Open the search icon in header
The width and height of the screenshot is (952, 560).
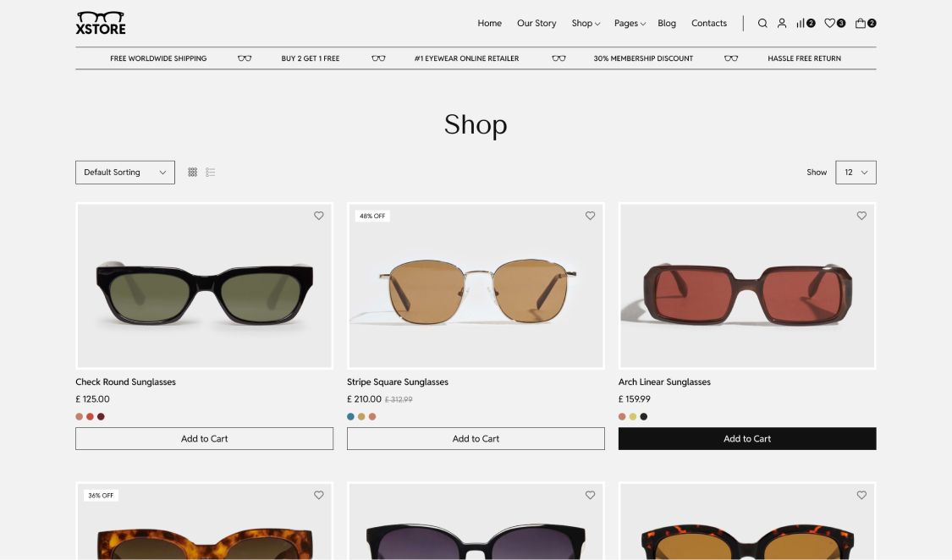point(762,24)
